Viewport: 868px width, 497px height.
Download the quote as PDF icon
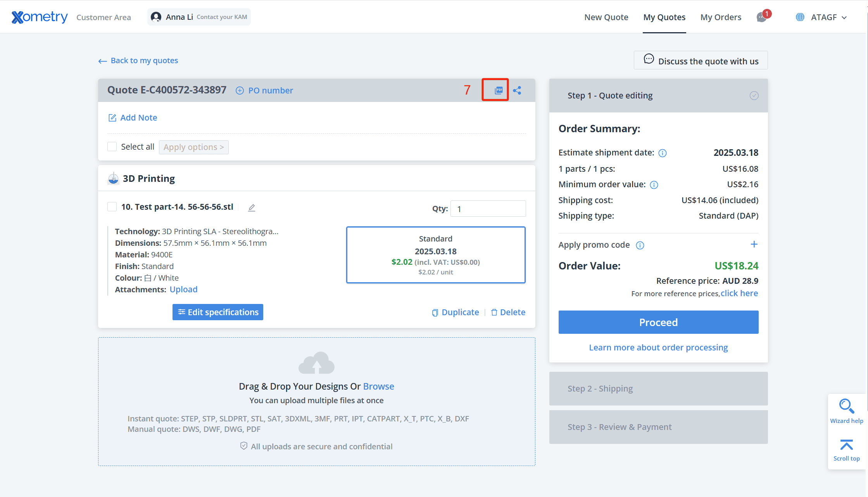(x=499, y=90)
